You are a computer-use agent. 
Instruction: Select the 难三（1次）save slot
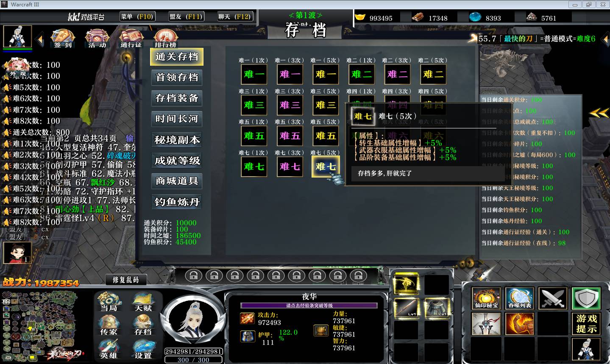pyautogui.click(x=254, y=105)
